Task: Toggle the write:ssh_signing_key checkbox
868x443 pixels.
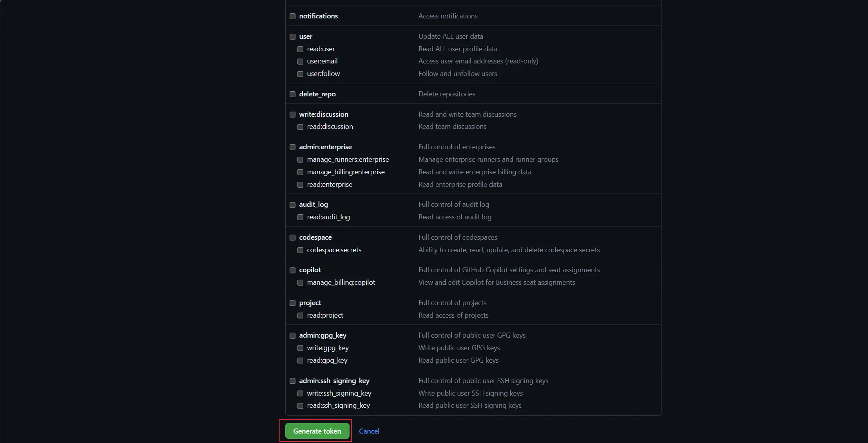Action: pos(300,393)
